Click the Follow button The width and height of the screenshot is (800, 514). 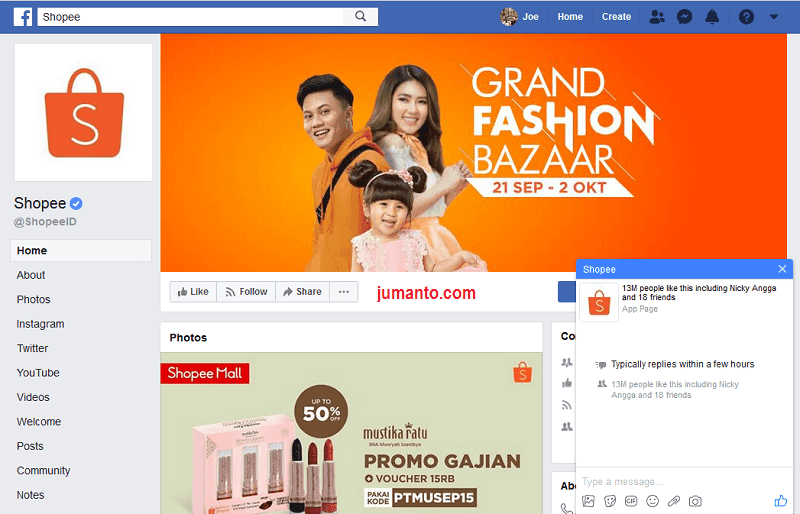(x=246, y=291)
